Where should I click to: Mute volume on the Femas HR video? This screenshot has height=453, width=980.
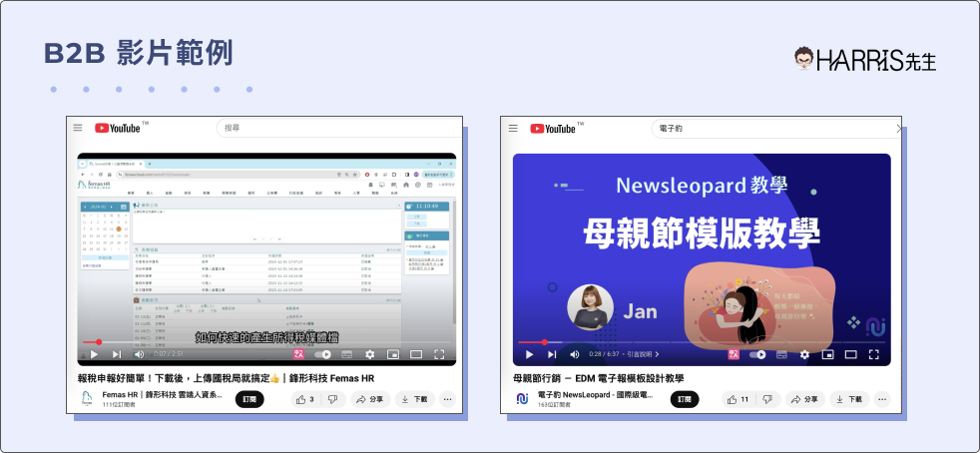click(139, 354)
